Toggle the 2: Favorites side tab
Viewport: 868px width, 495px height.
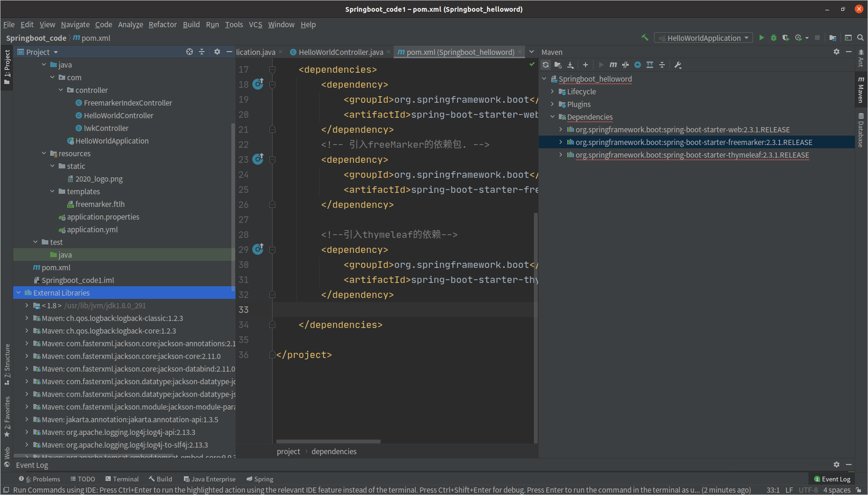(7, 417)
